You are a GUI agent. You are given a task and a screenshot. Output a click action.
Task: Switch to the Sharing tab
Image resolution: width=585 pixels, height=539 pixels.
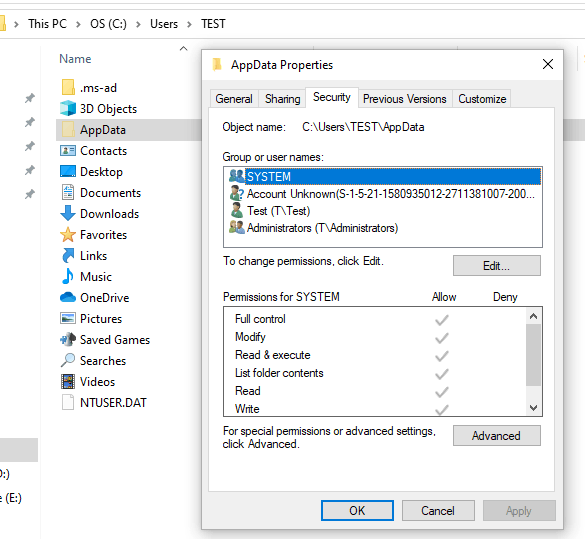pyautogui.click(x=282, y=99)
